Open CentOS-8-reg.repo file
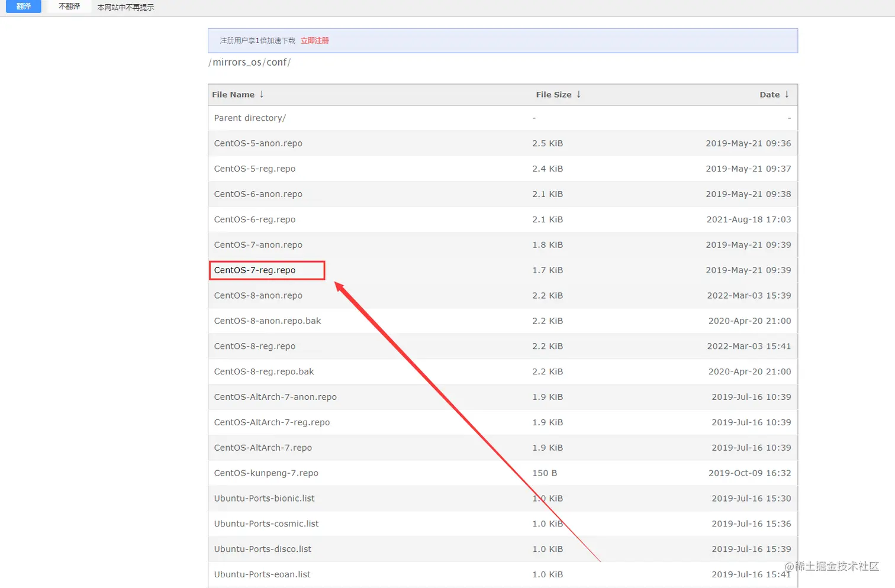 255,347
